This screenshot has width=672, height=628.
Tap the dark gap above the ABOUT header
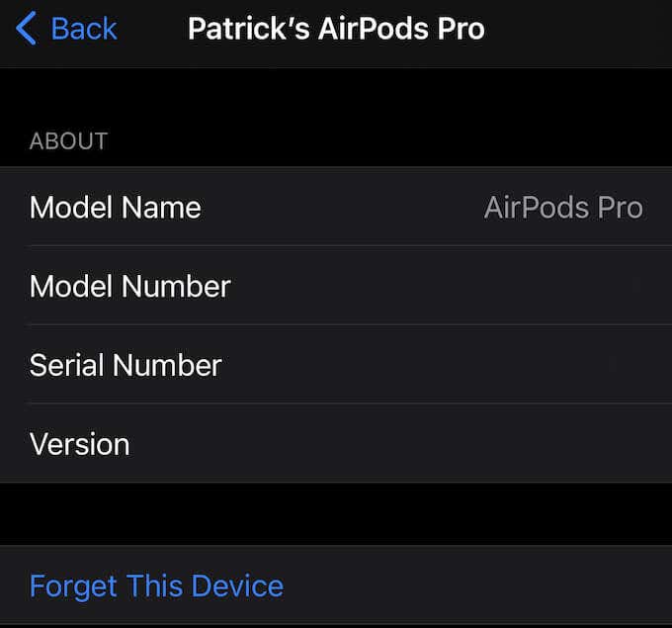coord(336,94)
